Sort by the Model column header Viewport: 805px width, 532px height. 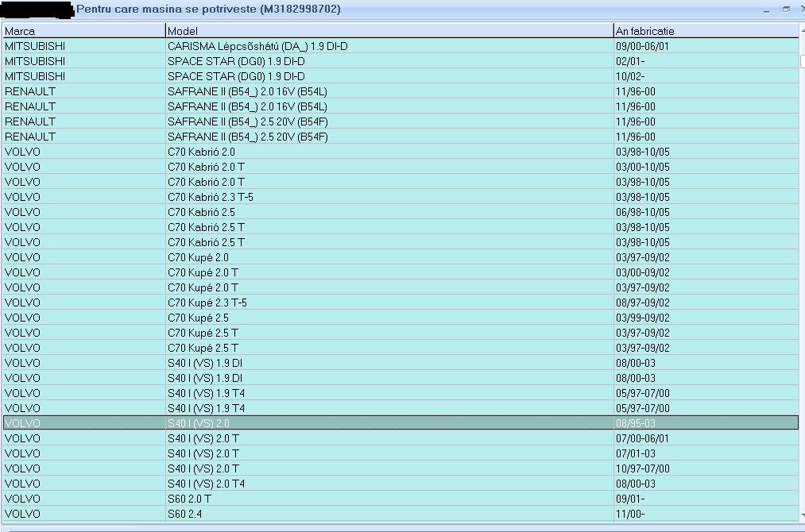[389, 31]
